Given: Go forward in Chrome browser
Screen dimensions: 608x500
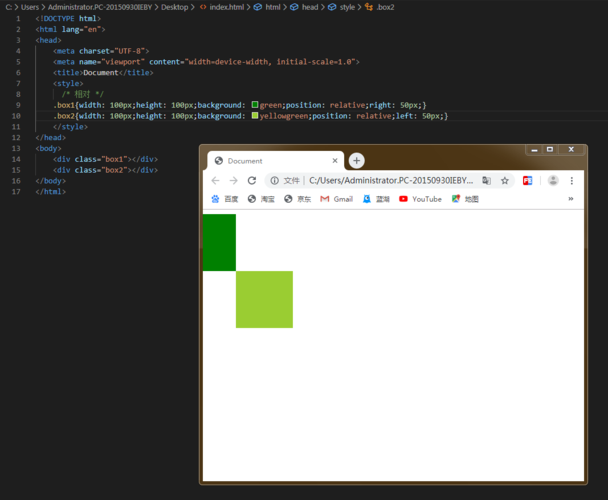Looking at the screenshot, I should click(x=233, y=180).
